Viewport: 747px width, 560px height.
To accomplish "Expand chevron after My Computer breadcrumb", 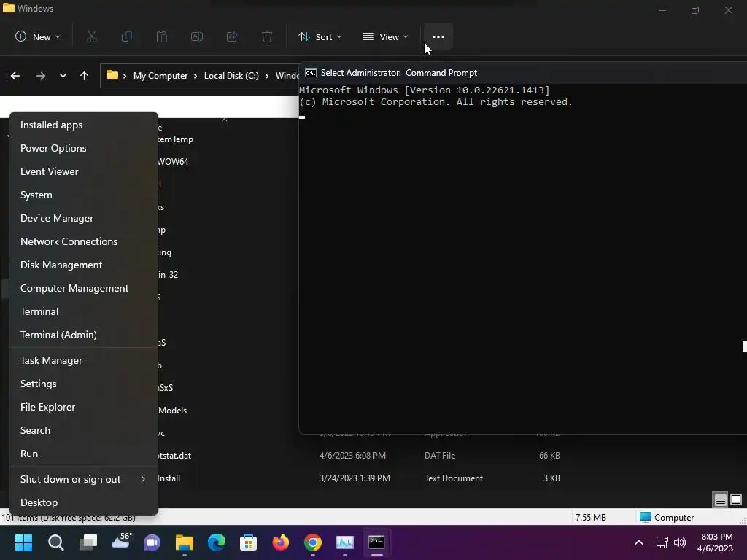I will coord(196,76).
